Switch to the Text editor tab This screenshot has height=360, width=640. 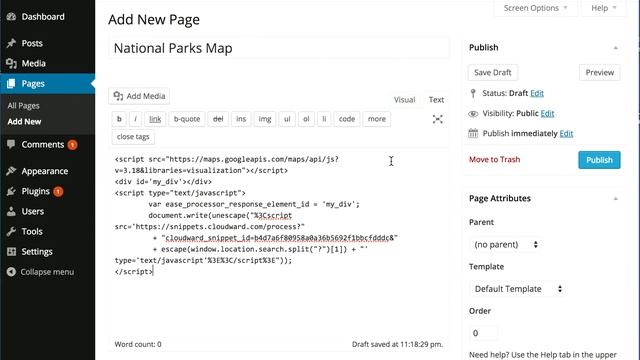436,100
